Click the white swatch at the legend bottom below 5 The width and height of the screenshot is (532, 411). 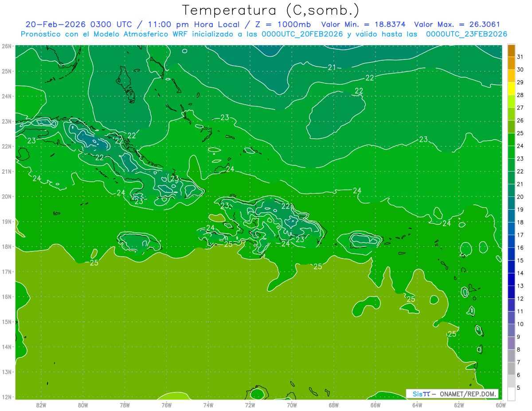coord(511,394)
